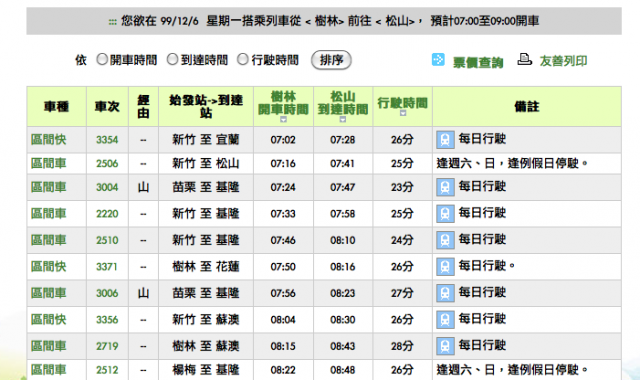Click the 備註 column header
This screenshot has height=380, width=640.
click(x=527, y=107)
